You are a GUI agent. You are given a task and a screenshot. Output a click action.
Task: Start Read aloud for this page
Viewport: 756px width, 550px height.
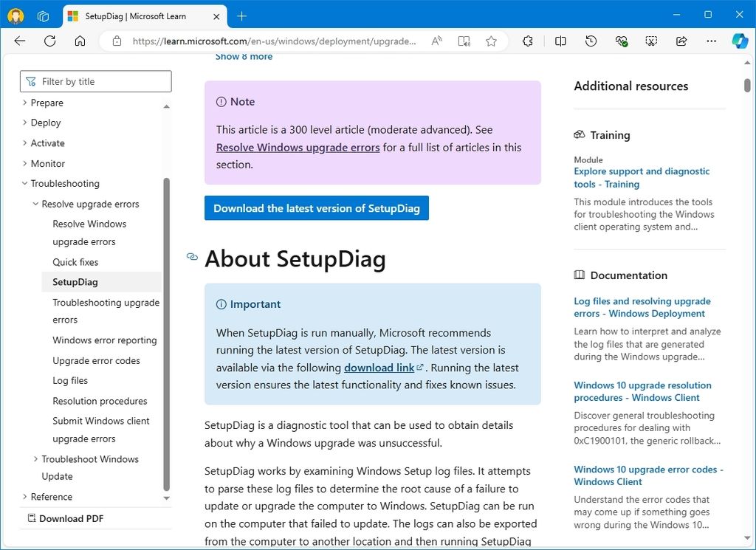click(436, 41)
